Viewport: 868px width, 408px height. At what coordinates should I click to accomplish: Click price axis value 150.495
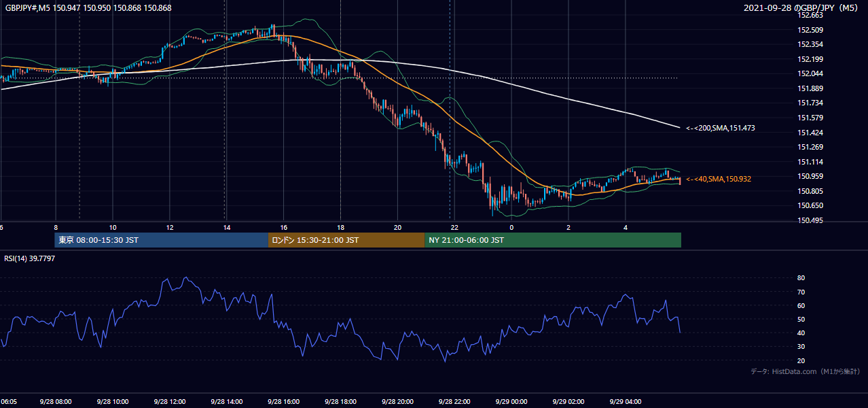coord(811,220)
